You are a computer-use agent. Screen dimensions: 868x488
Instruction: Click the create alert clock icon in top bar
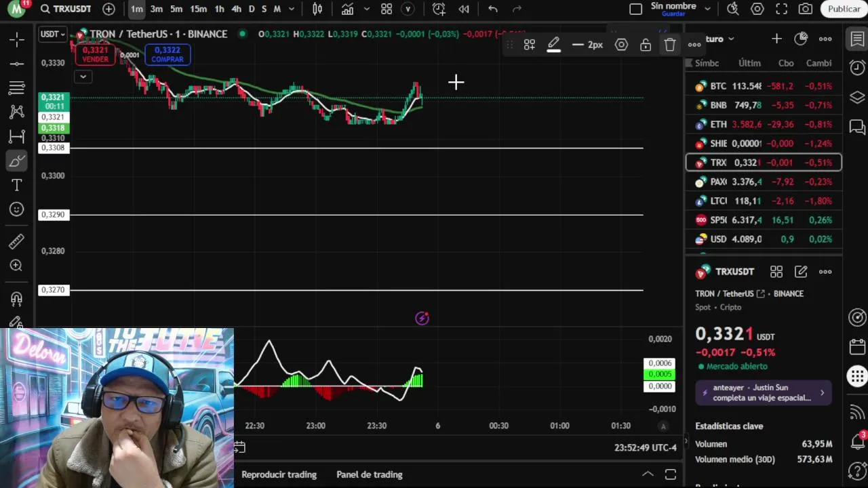click(439, 9)
